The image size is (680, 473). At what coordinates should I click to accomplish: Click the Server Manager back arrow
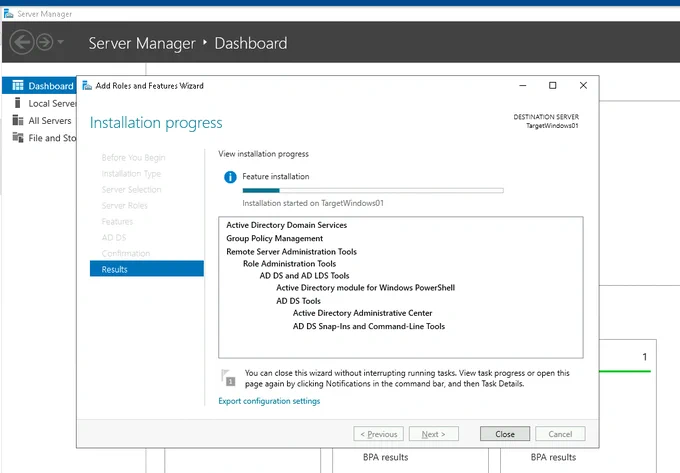22,42
